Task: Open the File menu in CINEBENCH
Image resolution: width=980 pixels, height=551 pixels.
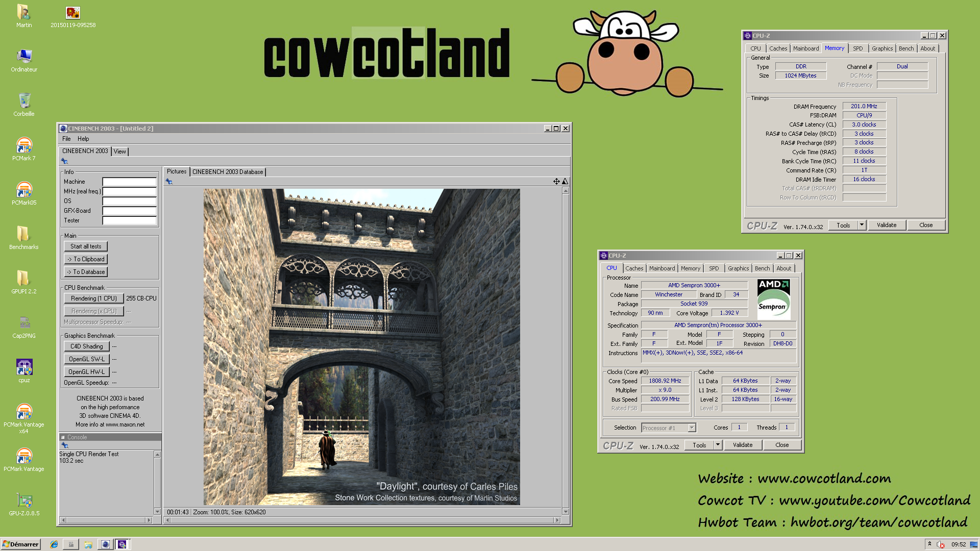Action: coord(66,139)
